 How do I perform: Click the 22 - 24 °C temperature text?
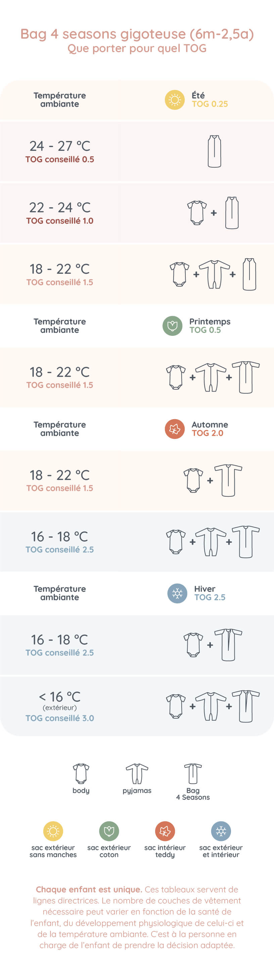[x=60, y=207]
